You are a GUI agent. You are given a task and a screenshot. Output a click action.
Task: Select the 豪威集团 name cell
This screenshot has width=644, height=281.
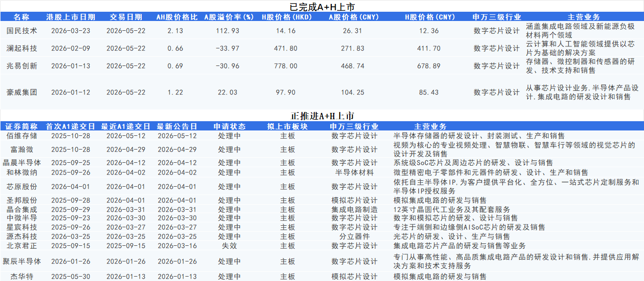[21, 92]
